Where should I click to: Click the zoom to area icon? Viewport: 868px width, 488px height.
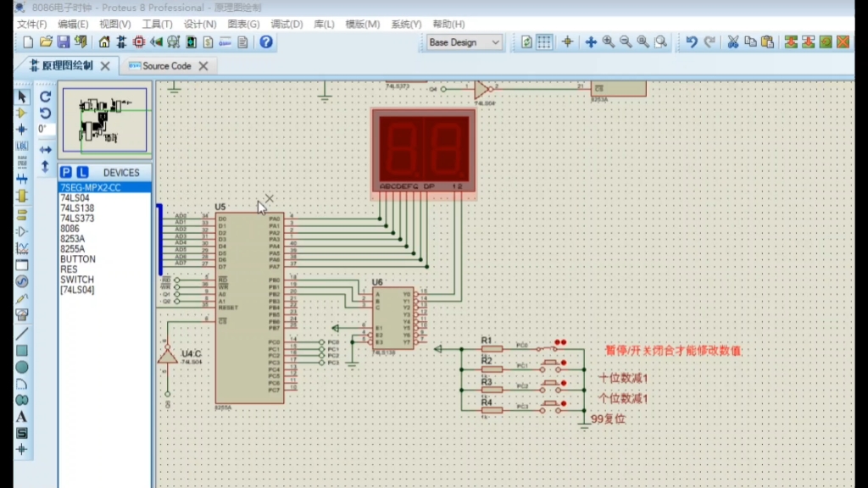click(x=660, y=42)
